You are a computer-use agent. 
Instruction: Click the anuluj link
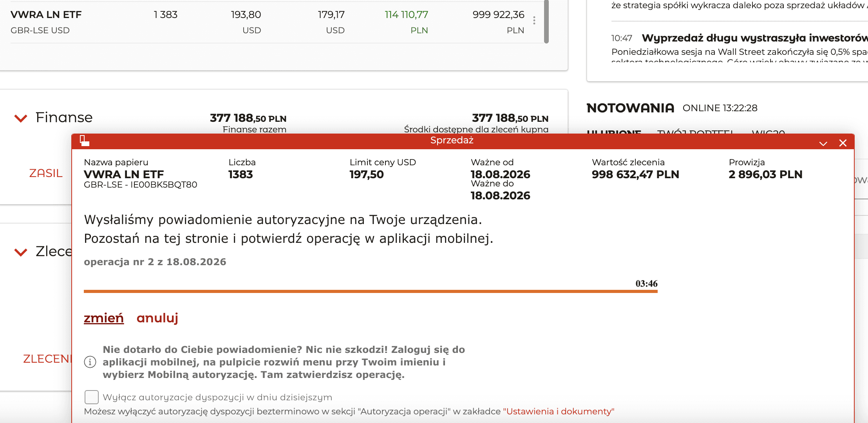click(x=157, y=318)
